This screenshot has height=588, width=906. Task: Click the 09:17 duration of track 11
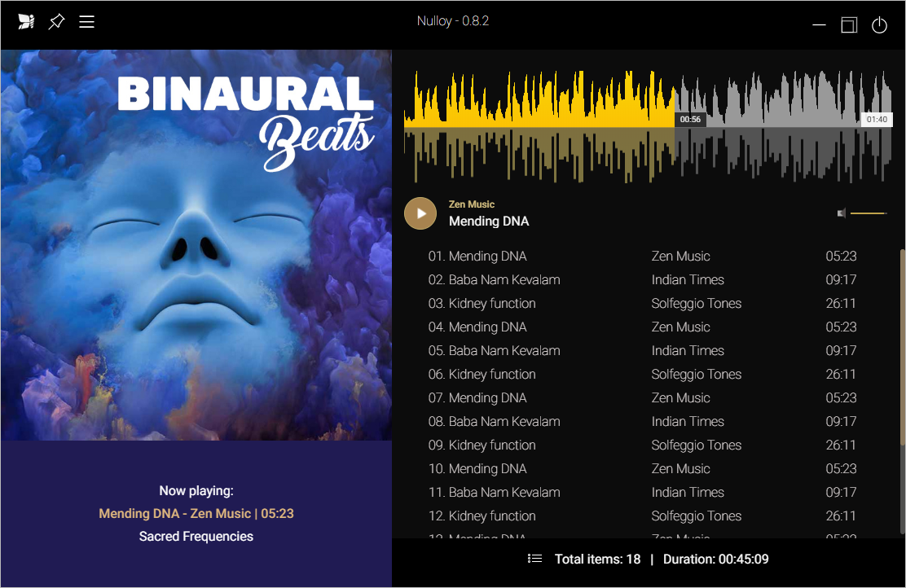[x=841, y=493]
